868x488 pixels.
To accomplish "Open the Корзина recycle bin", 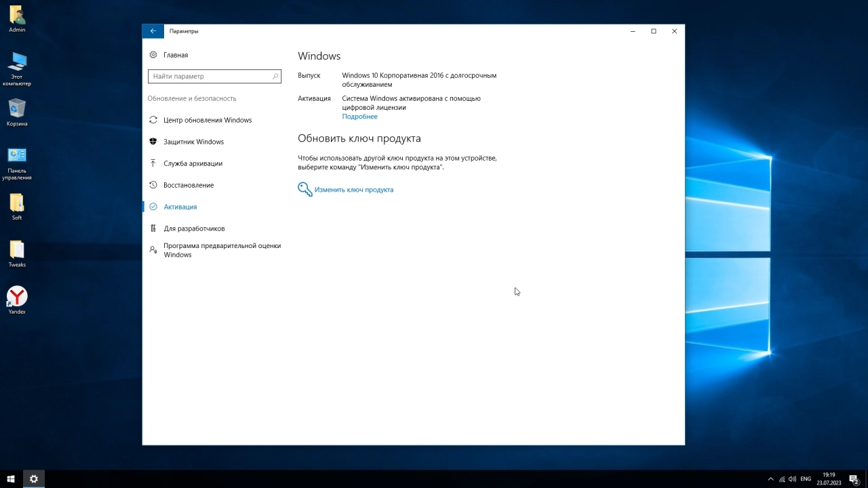I will click(17, 113).
